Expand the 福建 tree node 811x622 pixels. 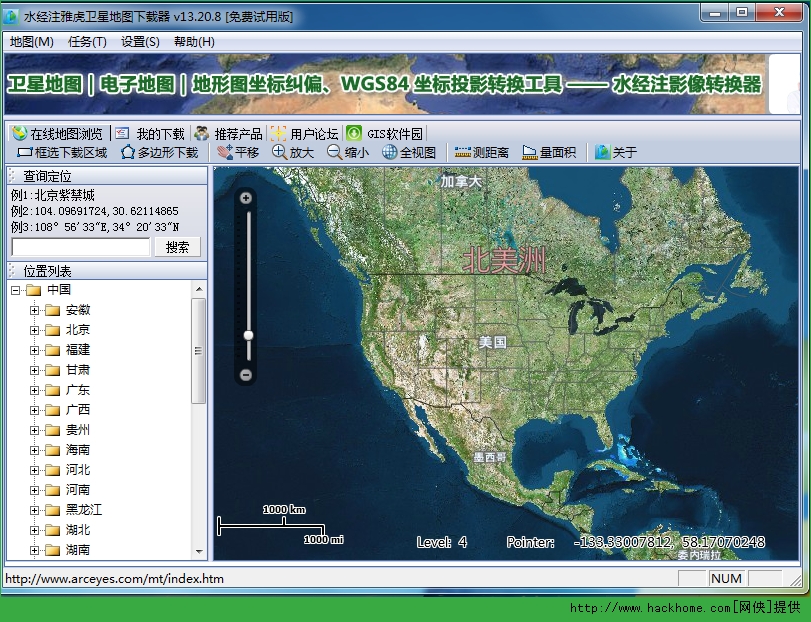(x=34, y=351)
